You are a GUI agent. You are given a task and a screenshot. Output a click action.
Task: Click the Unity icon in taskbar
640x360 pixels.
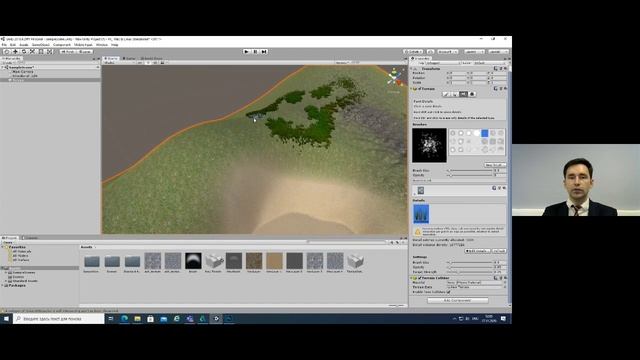click(216, 319)
